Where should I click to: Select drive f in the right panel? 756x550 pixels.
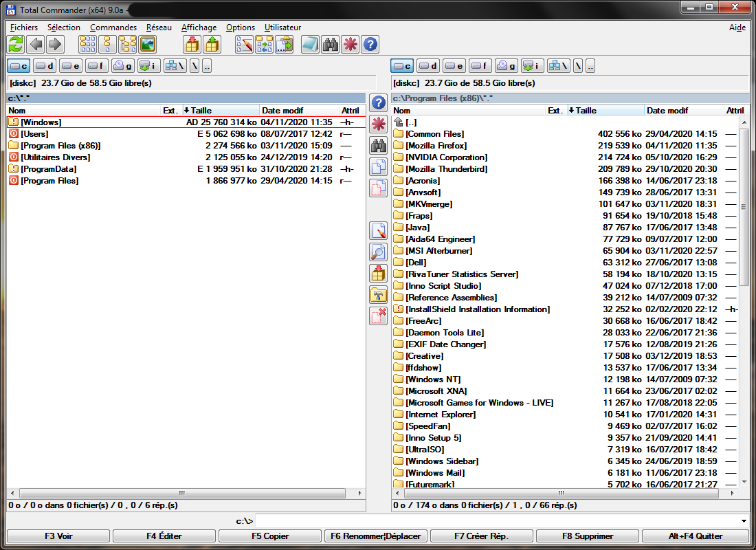[480, 65]
